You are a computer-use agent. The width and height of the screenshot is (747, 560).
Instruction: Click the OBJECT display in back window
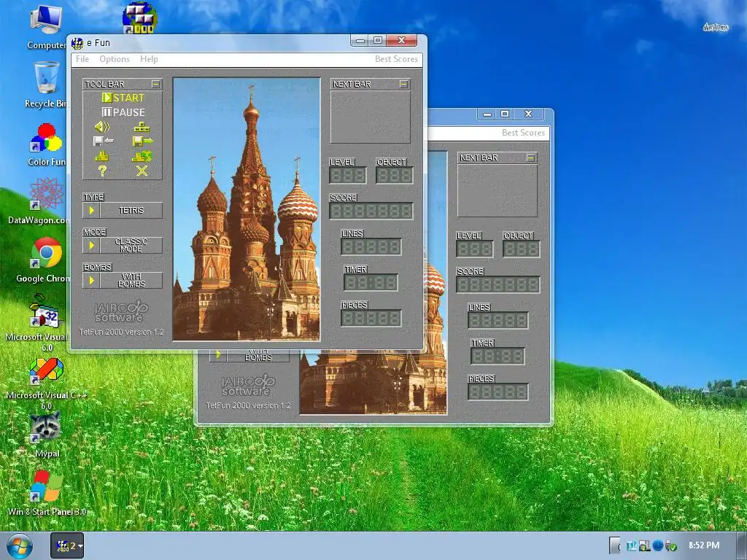click(521, 249)
